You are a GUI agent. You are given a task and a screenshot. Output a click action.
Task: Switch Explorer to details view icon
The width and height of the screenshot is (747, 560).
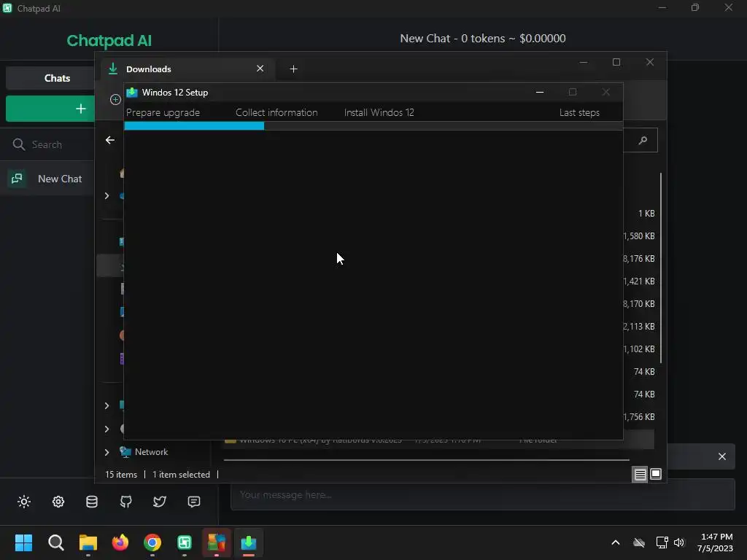click(x=640, y=474)
